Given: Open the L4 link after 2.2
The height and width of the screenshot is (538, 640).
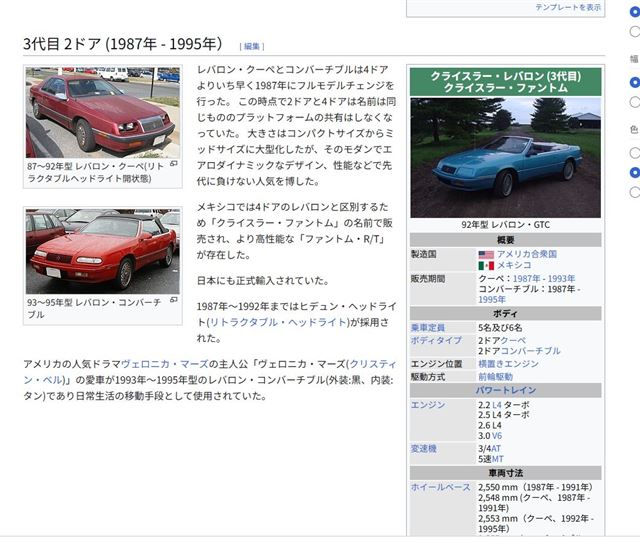Looking at the screenshot, I should click(x=497, y=405).
